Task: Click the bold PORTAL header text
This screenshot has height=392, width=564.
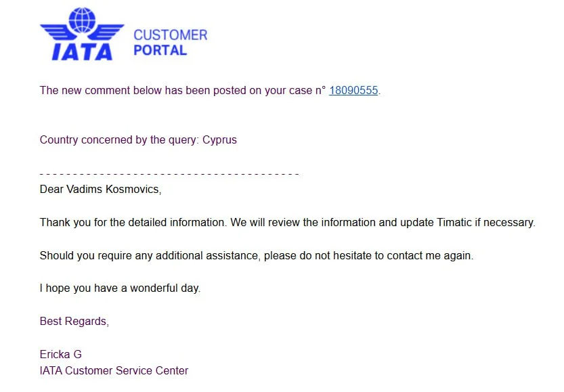Action: click(160, 50)
